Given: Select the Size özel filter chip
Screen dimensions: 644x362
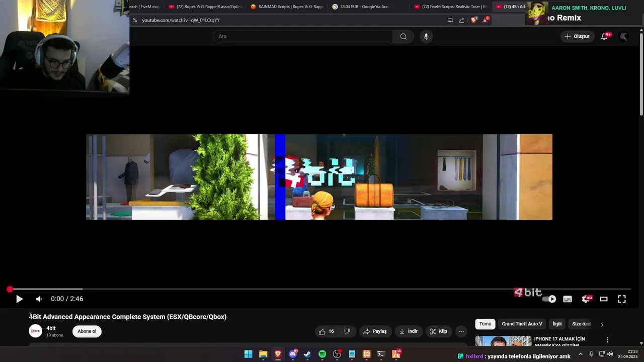Looking at the screenshot, I should click(581, 324).
